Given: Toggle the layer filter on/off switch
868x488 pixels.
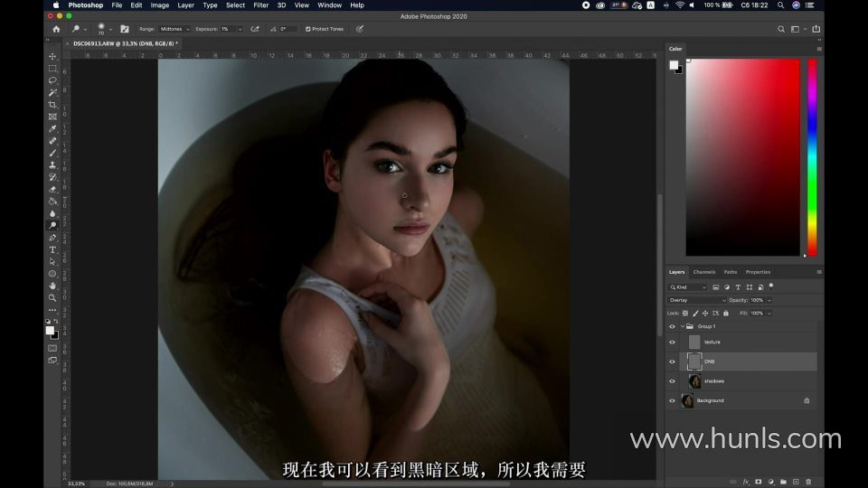Looking at the screenshot, I should click(x=771, y=286).
